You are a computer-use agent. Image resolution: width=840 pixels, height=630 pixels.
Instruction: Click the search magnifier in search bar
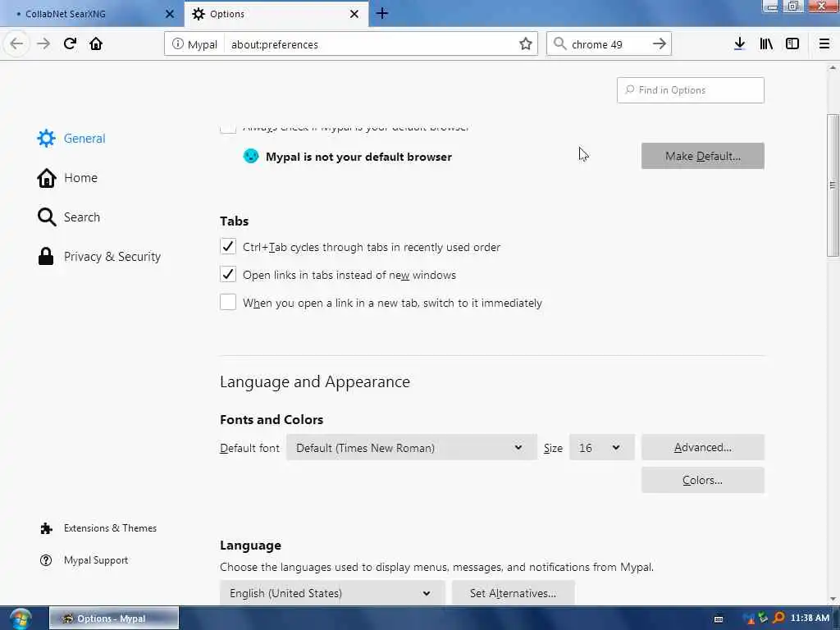(559, 44)
